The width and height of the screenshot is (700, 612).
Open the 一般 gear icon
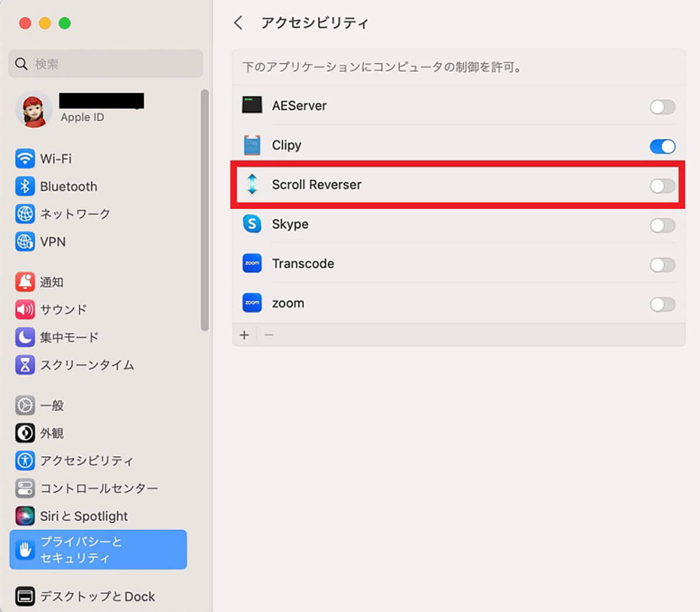(x=25, y=405)
